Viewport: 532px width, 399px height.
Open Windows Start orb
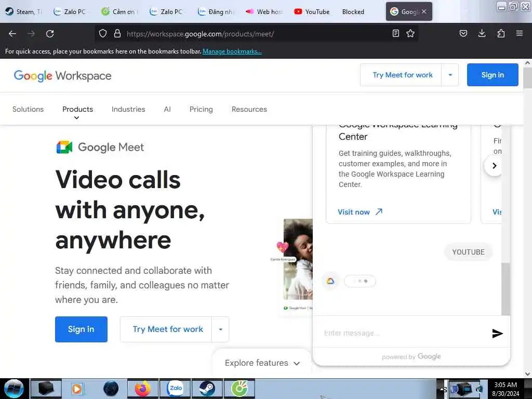point(14,389)
